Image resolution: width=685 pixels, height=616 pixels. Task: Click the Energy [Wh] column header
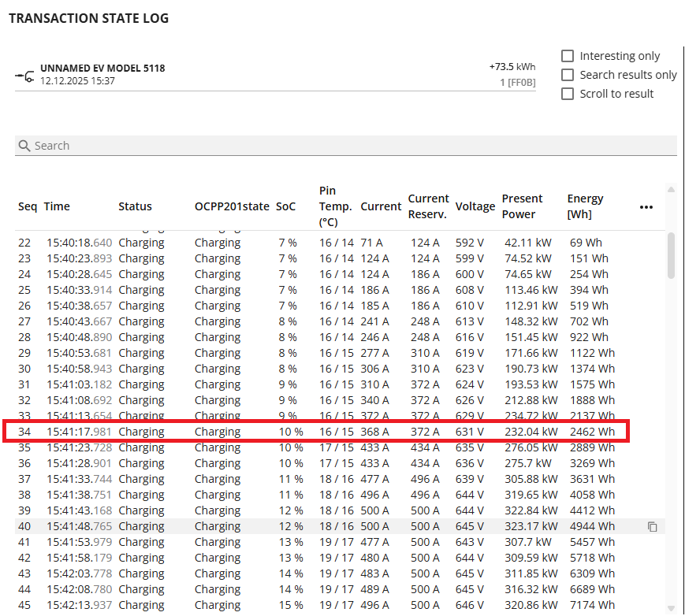tap(585, 206)
